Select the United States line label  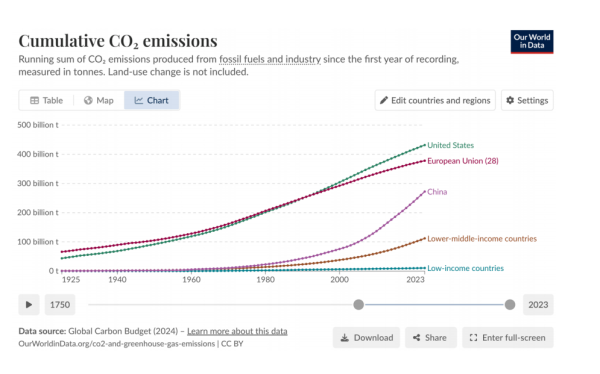450,145
